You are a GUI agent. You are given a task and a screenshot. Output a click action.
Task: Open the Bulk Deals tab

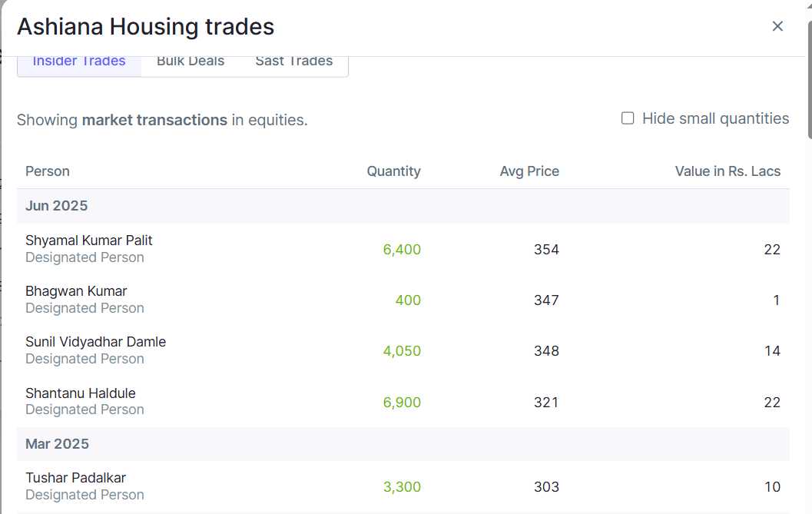point(191,62)
